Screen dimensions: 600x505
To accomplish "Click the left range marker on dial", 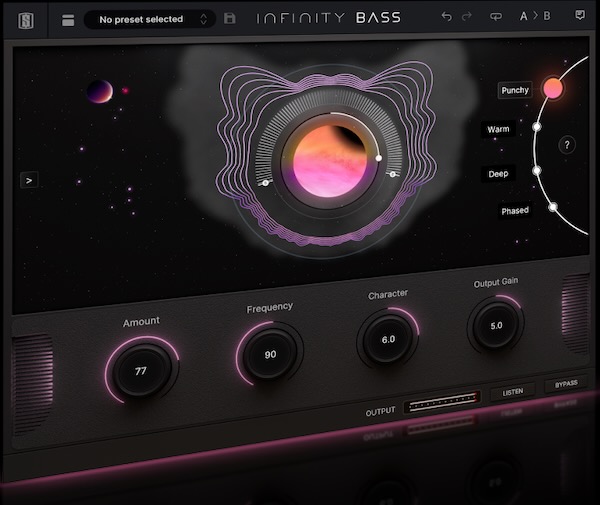I will [266, 183].
